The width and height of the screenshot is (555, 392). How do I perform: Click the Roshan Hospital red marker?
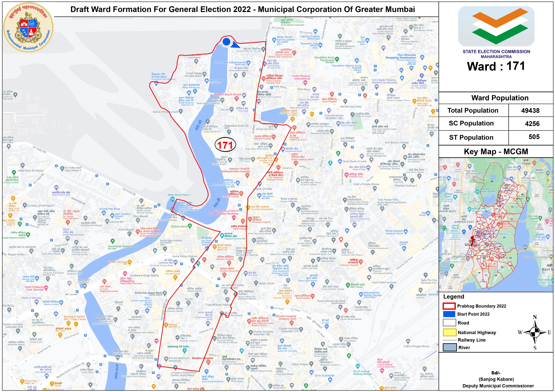[x=294, y=127]
